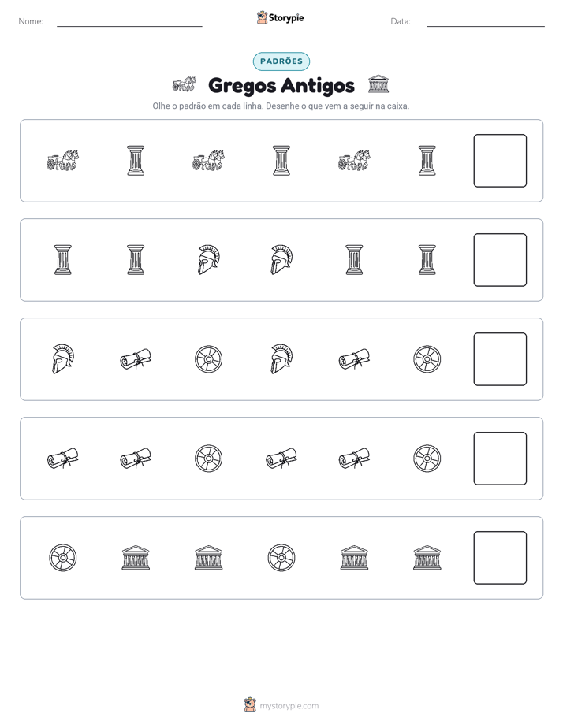Click the first chariot icon in row one

tap(63, 161)
